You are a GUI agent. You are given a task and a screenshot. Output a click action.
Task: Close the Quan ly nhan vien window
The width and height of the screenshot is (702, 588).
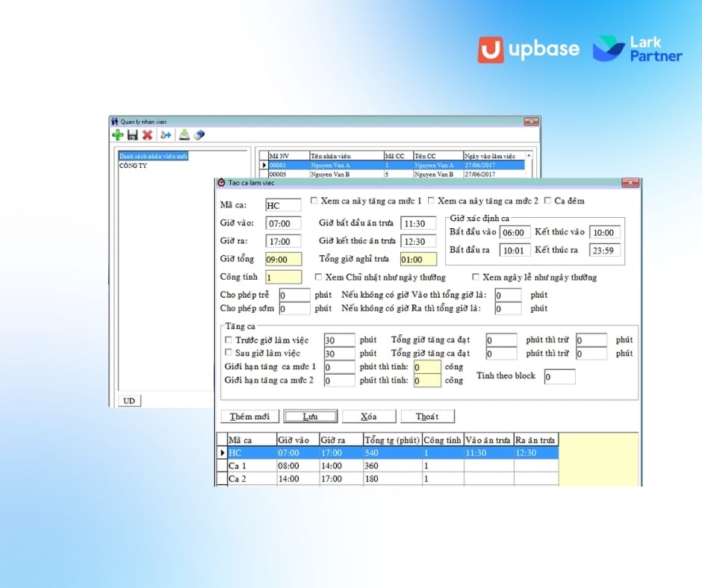click(x=532, y=122)
